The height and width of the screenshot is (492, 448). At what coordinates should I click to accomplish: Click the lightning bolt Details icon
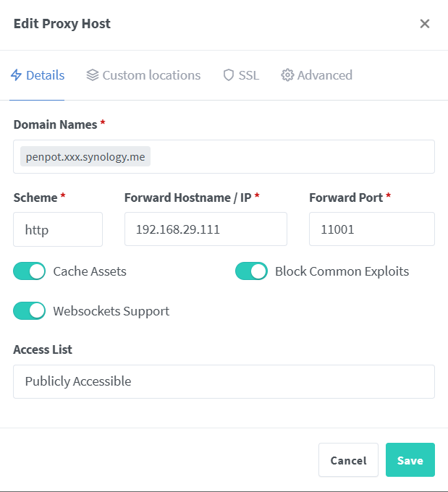(17, 75)
